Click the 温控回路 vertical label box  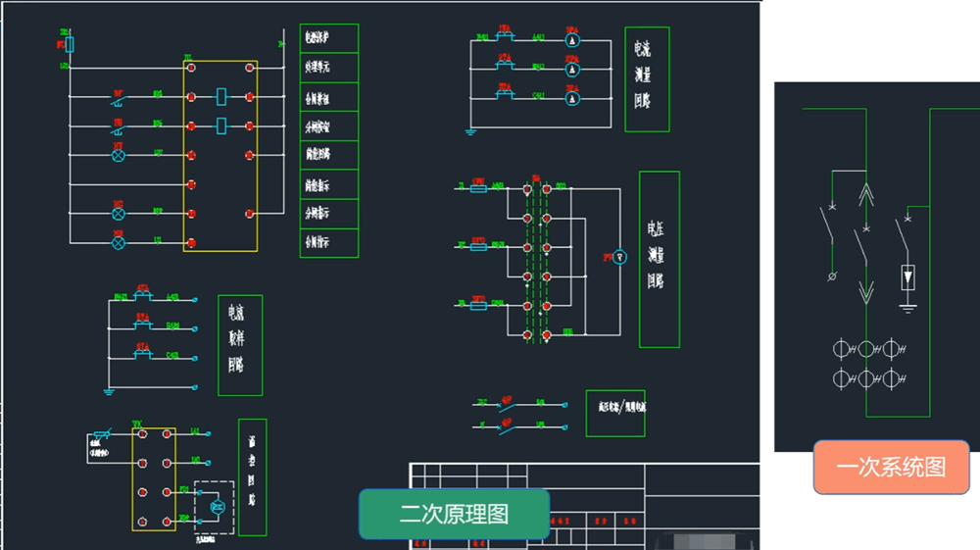coord(252,477)
